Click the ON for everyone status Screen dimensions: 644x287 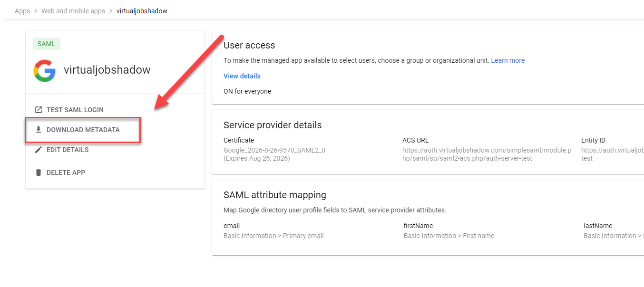(x=247, y=91)
